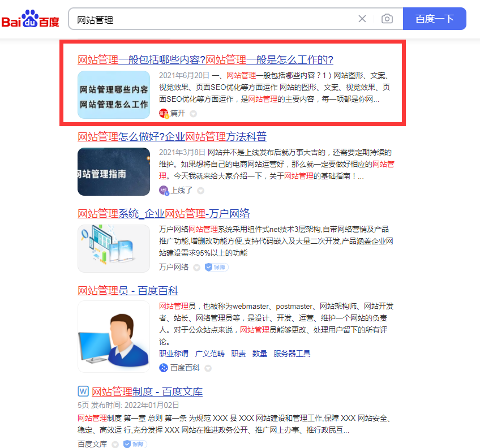
Task: Click the 篇开 source avatar icon
Action: [164, 114]
